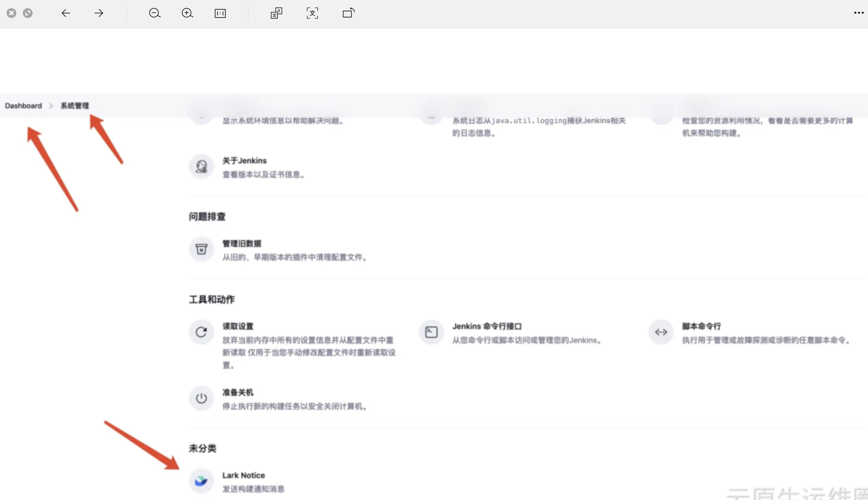Click the Lark Notice bird icon

(201, 481)
